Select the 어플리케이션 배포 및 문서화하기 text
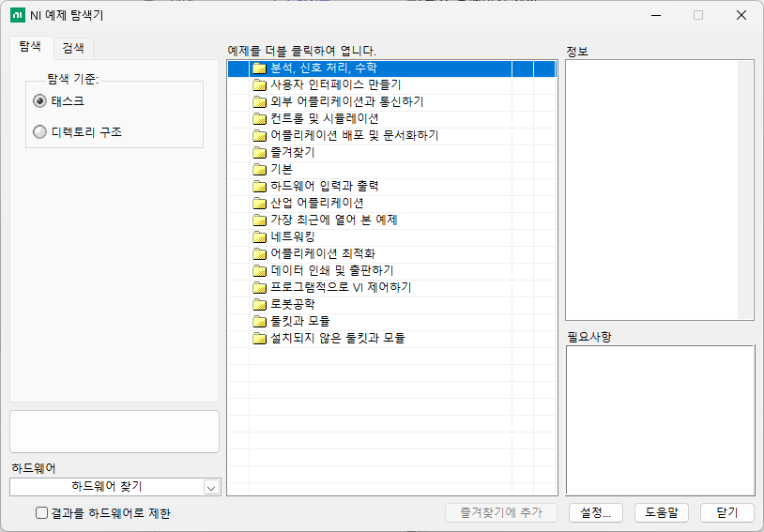This screenshot has width=764, height=532. click(355, 135)
